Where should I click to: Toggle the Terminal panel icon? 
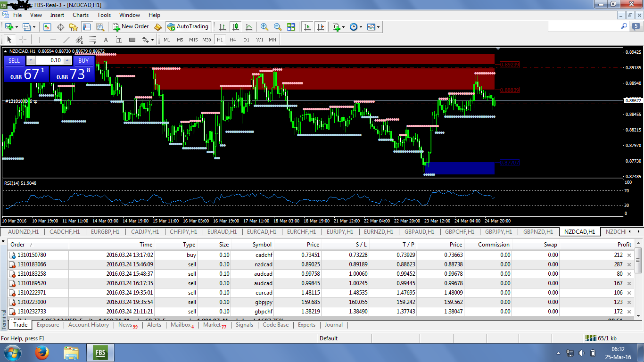87,27
